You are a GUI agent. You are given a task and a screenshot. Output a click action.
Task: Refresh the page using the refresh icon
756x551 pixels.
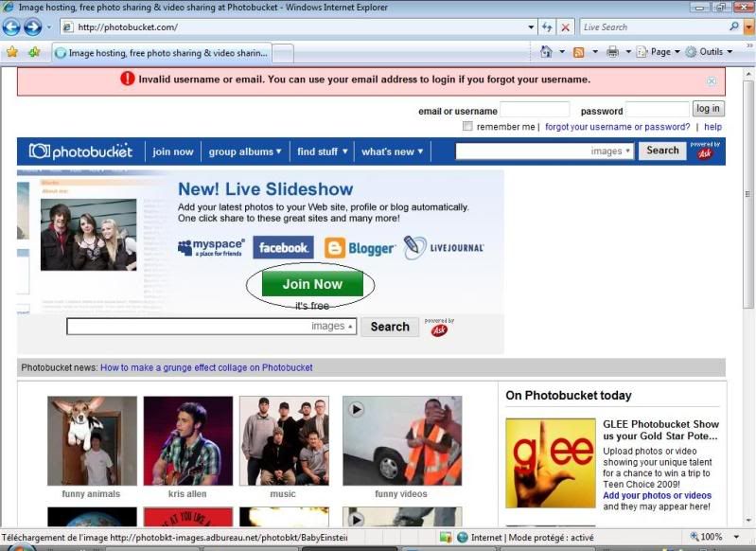tap(547, 27)
